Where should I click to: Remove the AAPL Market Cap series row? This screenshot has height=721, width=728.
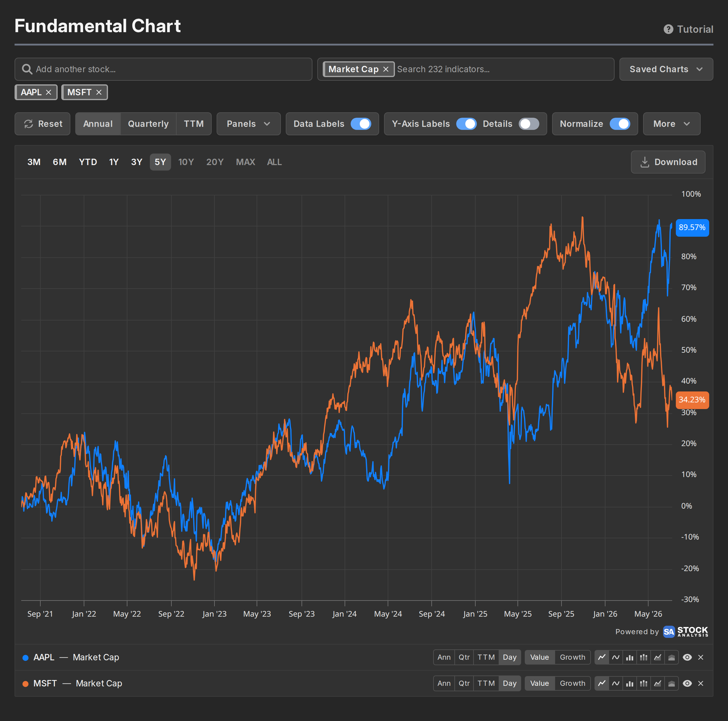(700, 657)
